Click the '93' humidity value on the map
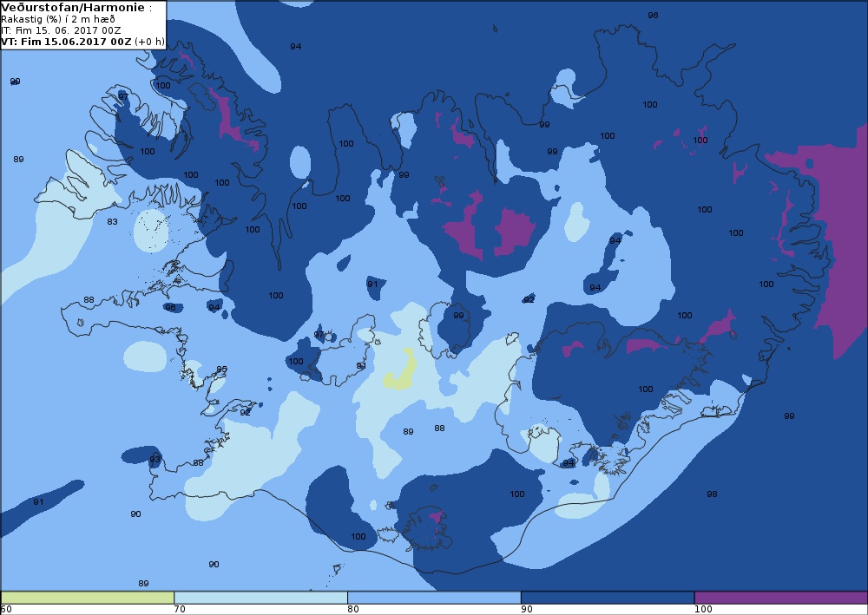 click(155, 459)
